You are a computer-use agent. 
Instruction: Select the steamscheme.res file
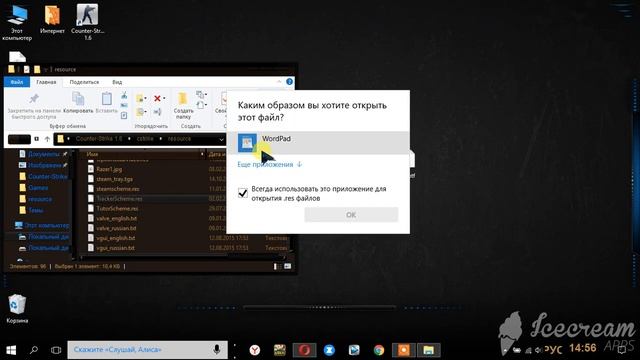118,189
